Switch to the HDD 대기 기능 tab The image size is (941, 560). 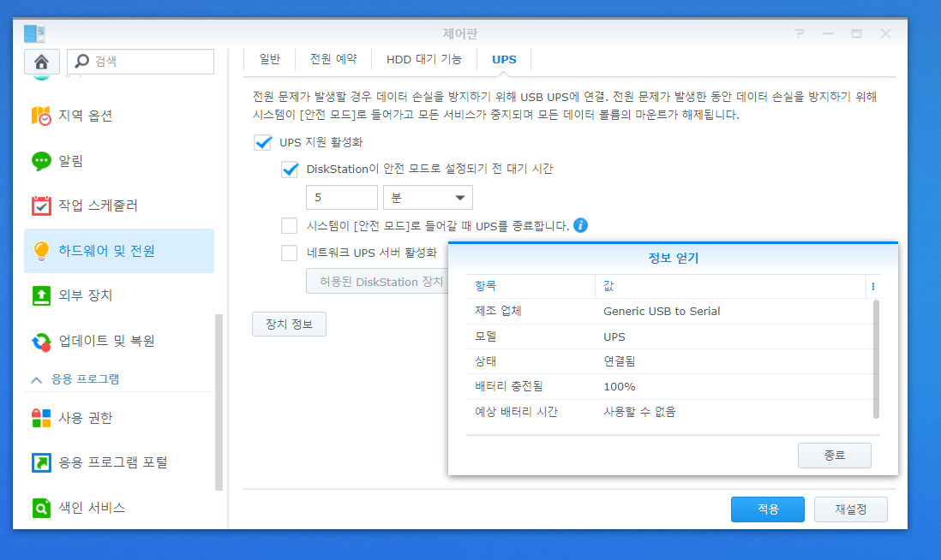pyautogui.click(x=423, y=59)
